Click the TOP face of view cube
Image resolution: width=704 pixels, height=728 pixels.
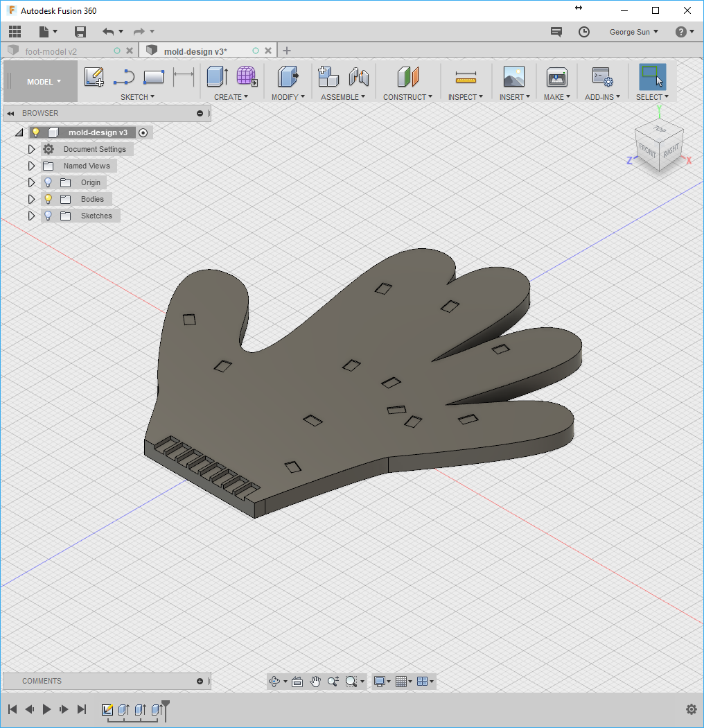pos(660,129)
